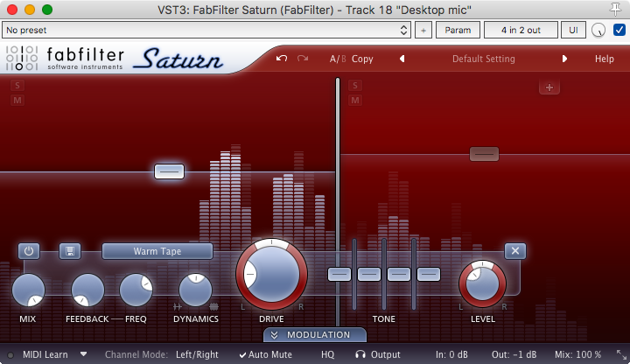Click the resize arrows icon in the corner

click(621, 354)
